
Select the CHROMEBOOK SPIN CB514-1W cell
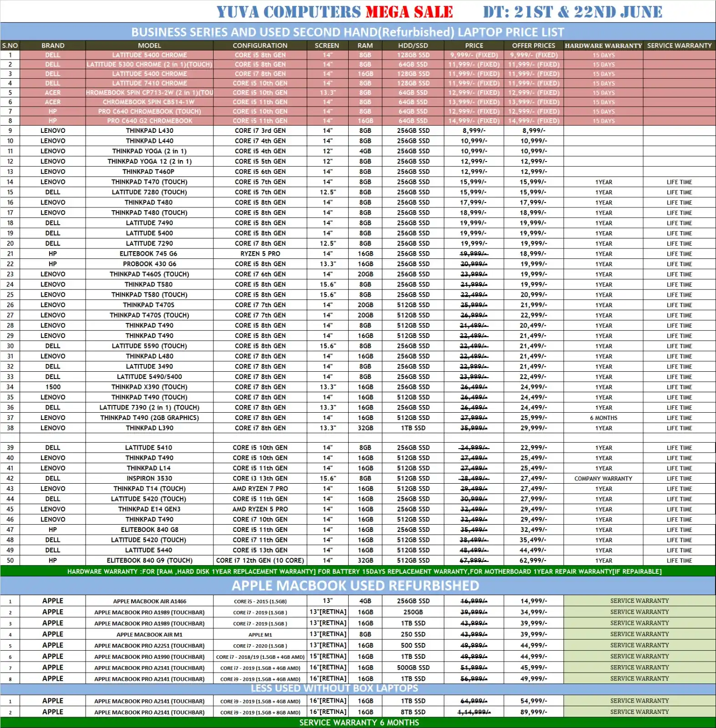click(x=149, y=102)
